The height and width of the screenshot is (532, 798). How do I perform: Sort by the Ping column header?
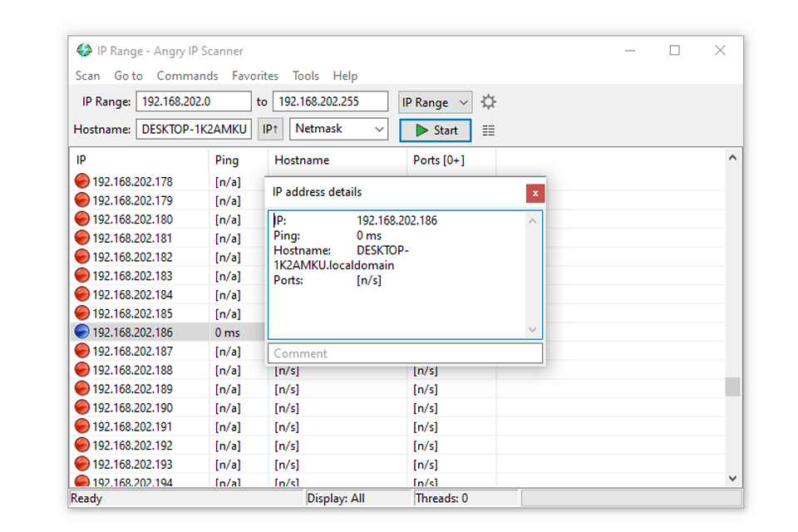[239, 160]
